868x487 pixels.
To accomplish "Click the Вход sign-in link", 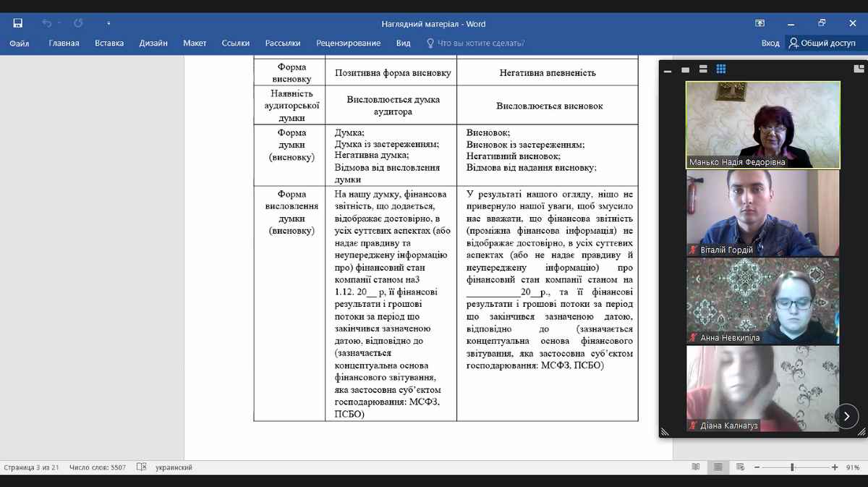I will (770, 43).
